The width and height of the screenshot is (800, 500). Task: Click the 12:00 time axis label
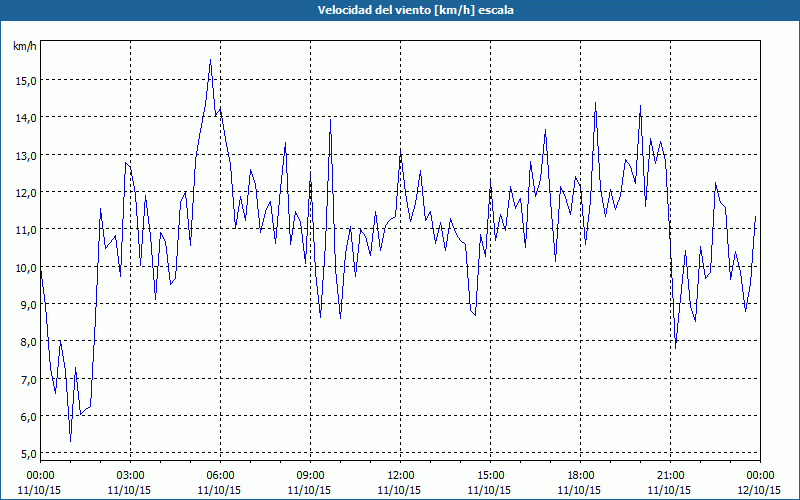point(401,476)
